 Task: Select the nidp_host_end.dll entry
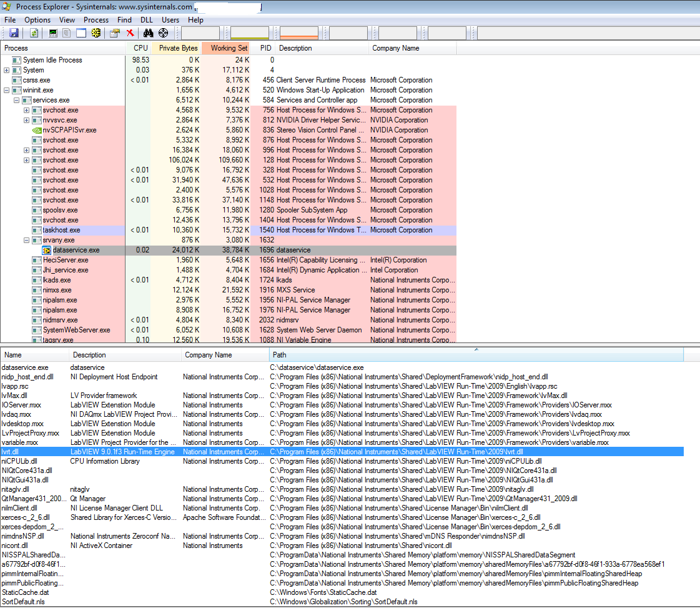click(x=342, y=377)
